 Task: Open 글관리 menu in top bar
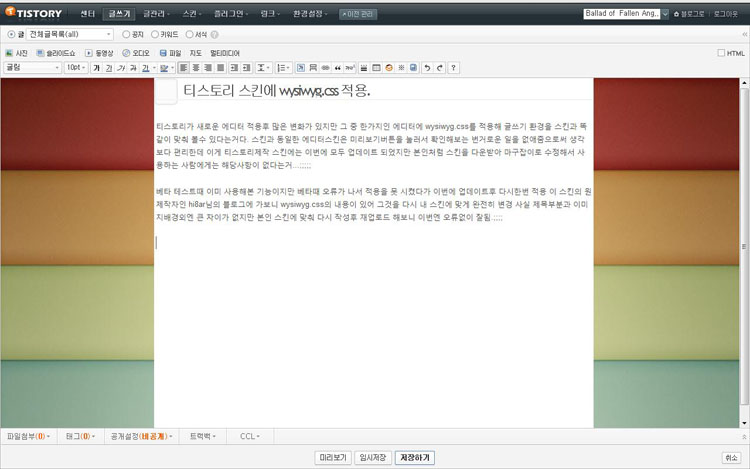[156, 14]
